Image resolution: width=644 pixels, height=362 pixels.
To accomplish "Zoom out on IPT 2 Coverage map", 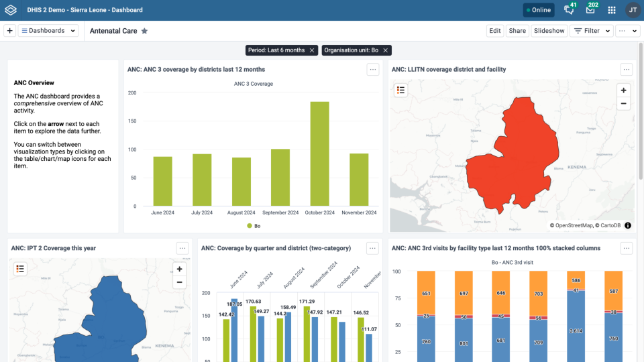I will tap(180, 282).
